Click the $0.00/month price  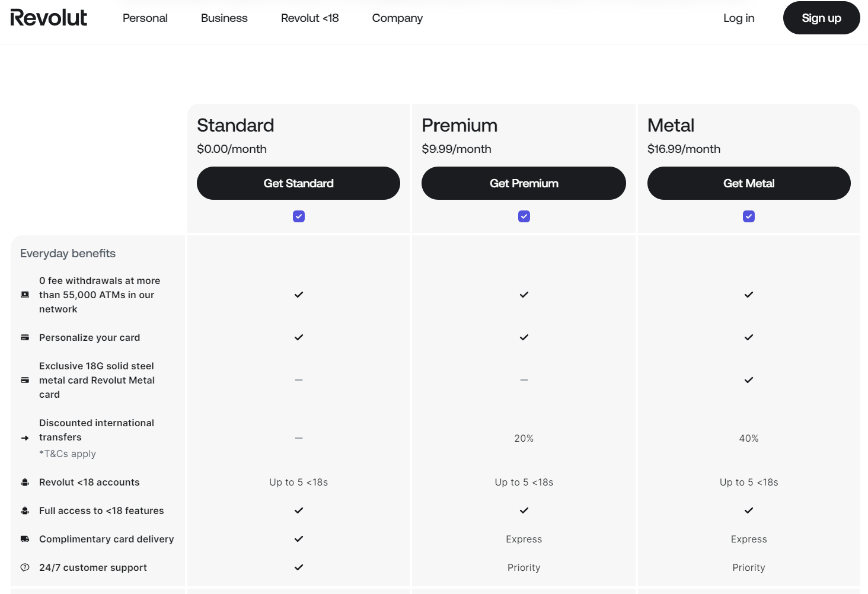(232, 149)
